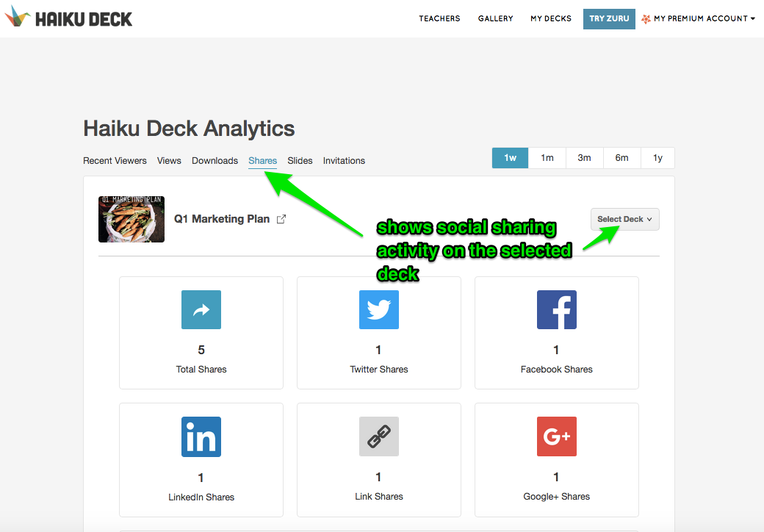Switch time range to 1m
This screenshot has width=764, height=532.
pos(547,158)
